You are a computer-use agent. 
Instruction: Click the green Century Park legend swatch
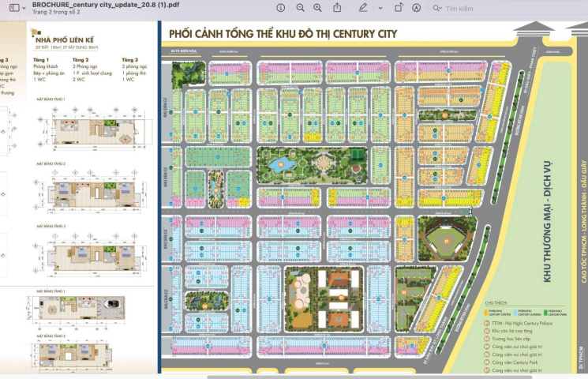(x=545, y=312)
